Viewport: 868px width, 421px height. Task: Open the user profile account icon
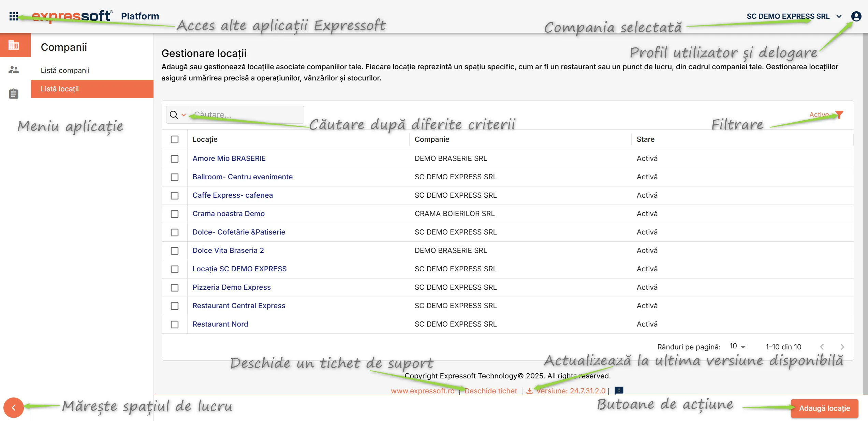856,16
